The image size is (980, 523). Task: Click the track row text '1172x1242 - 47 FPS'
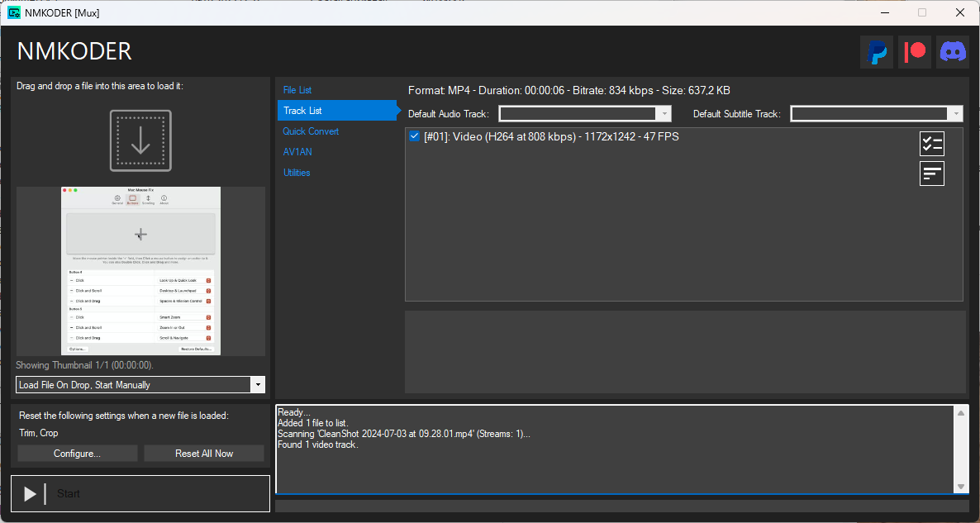pyautogui.click(x=631, y=136)
